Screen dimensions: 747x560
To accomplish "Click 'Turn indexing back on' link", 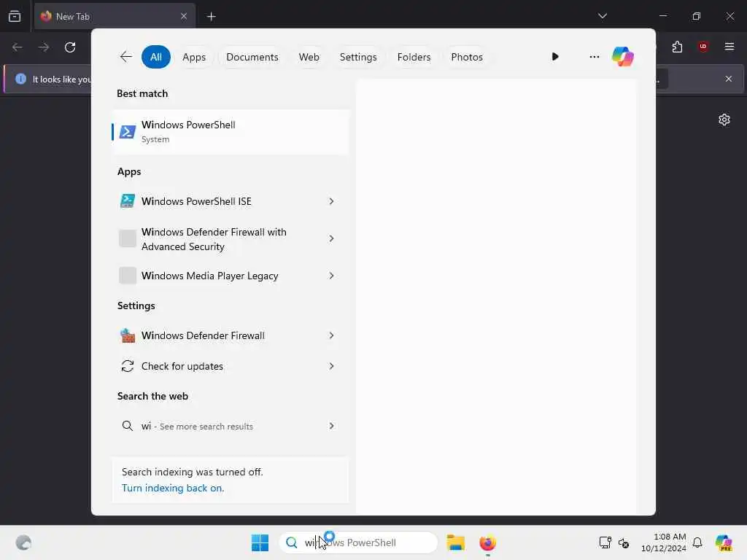I will pos(172,488).
